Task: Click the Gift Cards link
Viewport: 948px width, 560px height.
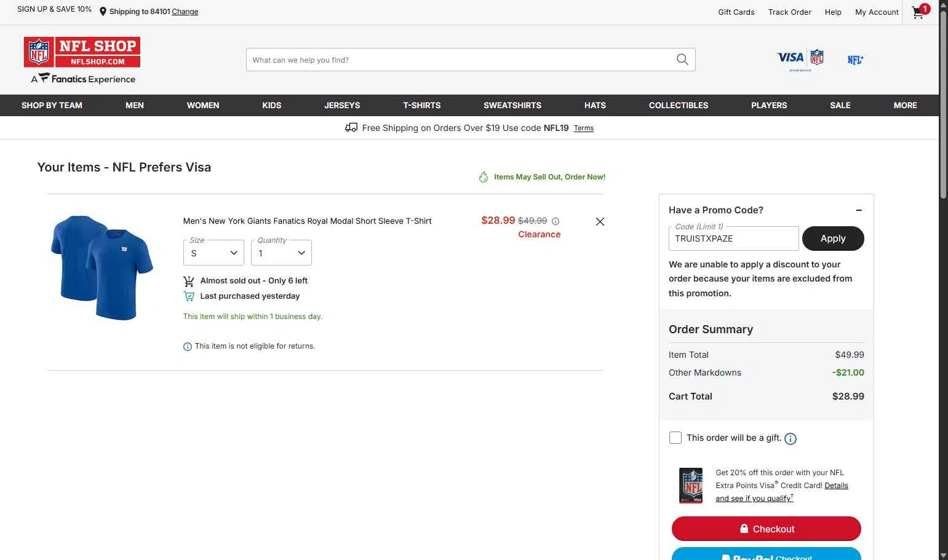Action: [736, 12]
